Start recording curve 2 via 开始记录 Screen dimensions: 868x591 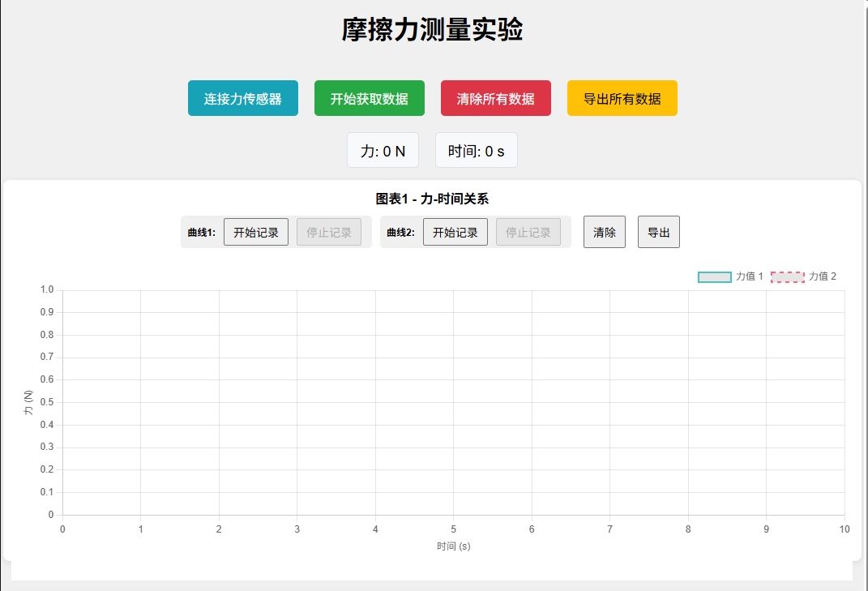[455, 231]
